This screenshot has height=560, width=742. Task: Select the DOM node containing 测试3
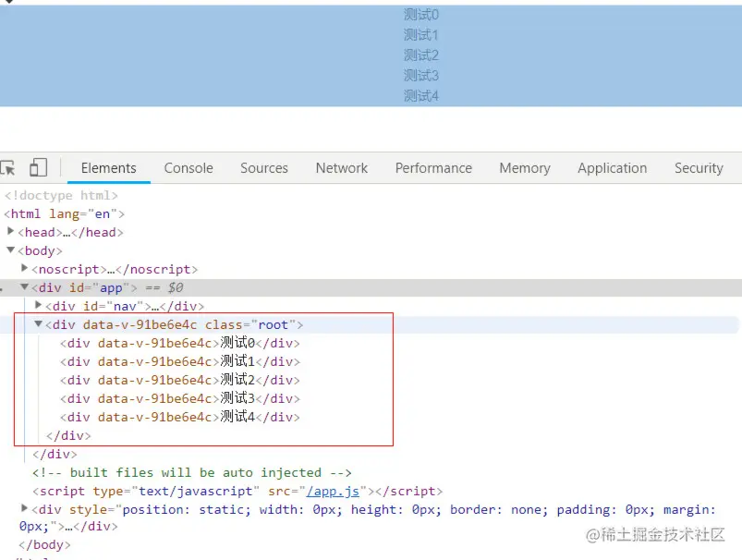coord(180,398)
